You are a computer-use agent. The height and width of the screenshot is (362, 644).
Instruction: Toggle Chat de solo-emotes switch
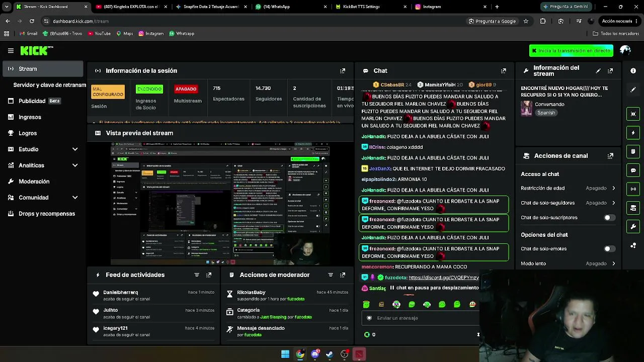pos(609,249)
